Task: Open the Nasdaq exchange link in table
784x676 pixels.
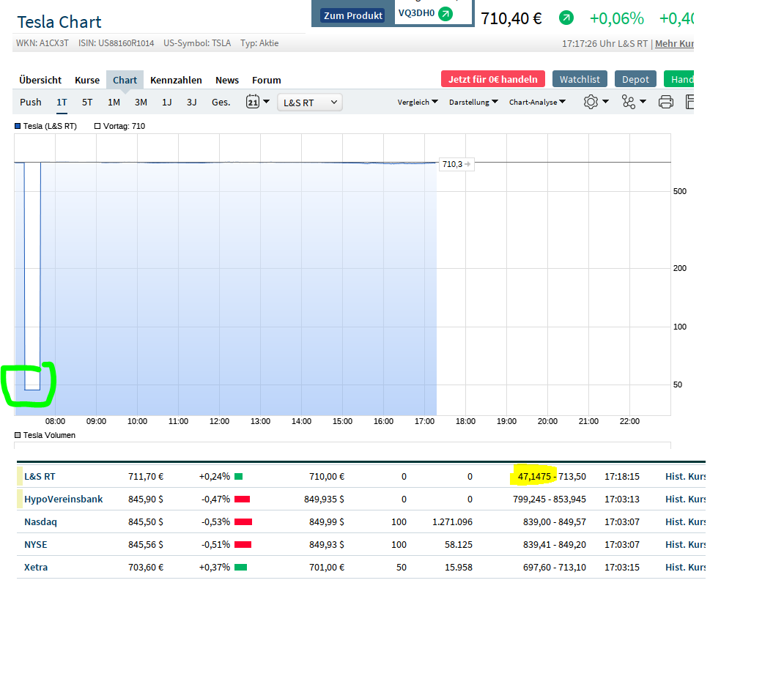Action: click(40, 522)
